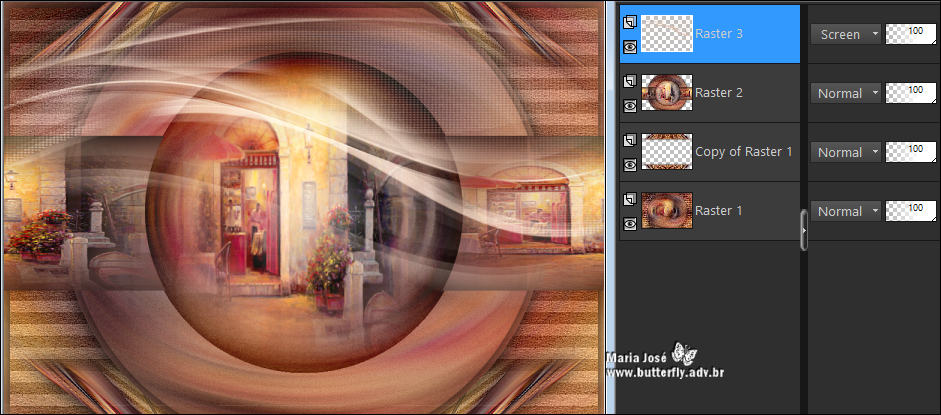Open blend mode dropdown for Raster 1
This screenshot has height=415, width=941.
(x=846, y=211)
